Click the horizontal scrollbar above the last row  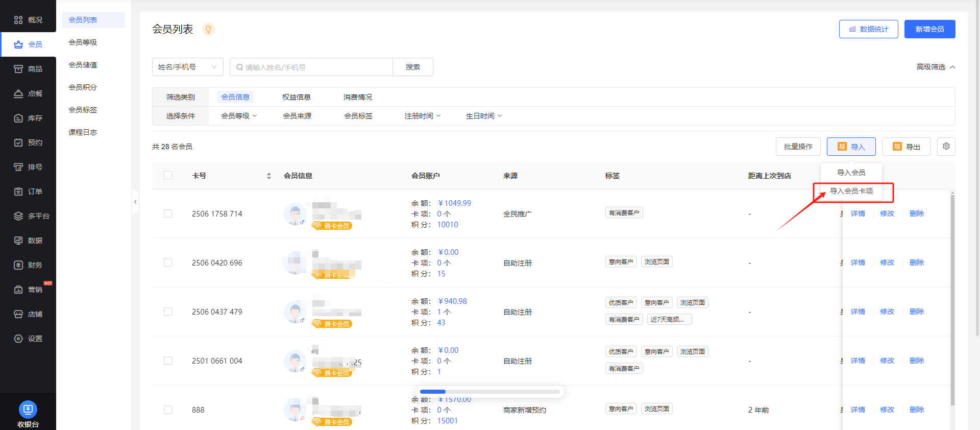click(x=490, y=392)
